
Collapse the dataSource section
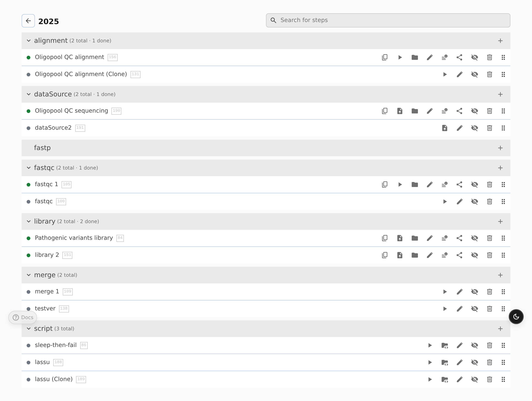[x=29, y=94]
